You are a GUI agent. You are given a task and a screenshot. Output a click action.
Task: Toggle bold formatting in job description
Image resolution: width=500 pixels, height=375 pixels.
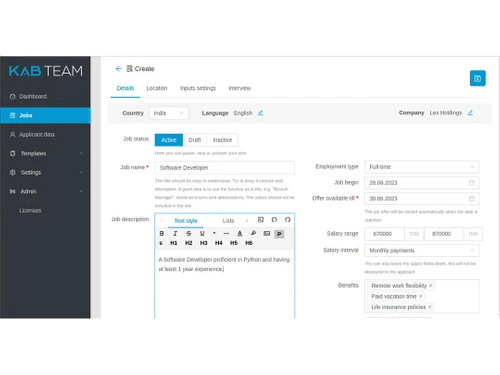[162, 234]
